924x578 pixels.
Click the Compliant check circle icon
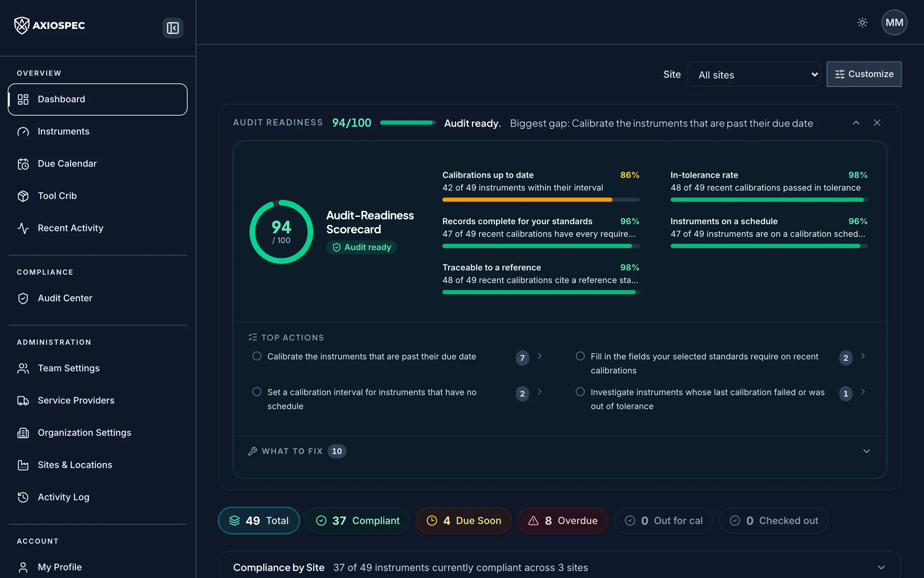322,521
